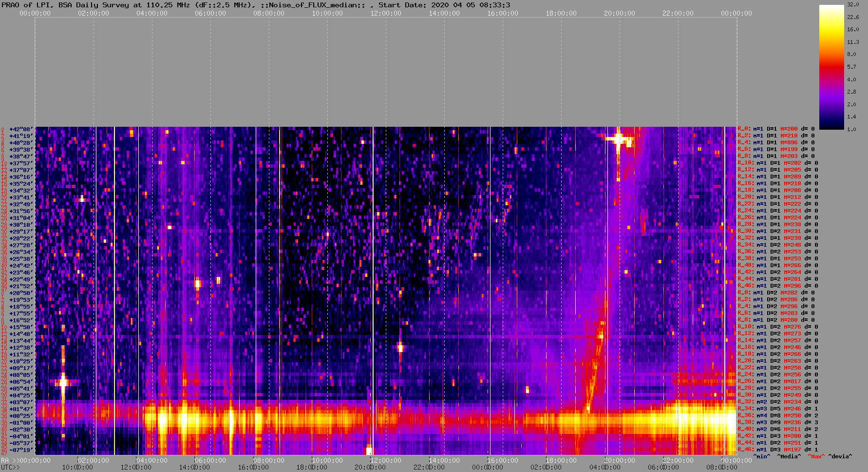Click the declination label -02°30'

(x=21, y=430)
